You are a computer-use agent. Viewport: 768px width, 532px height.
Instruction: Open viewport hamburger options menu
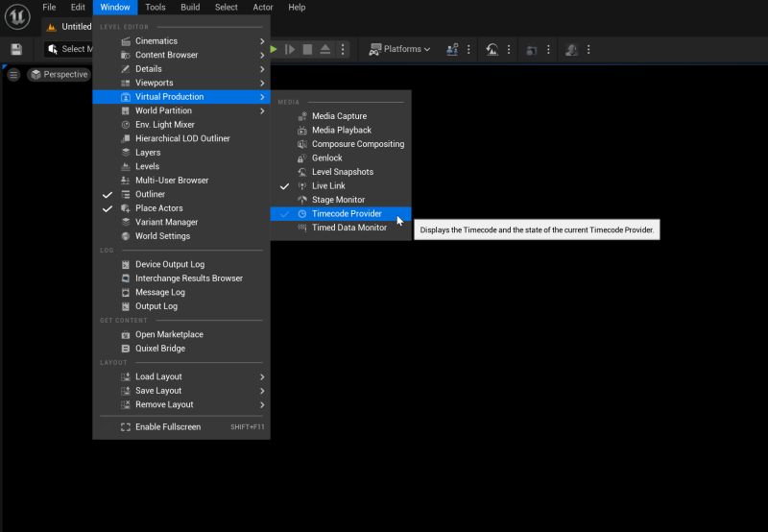(x=13, y=75)
